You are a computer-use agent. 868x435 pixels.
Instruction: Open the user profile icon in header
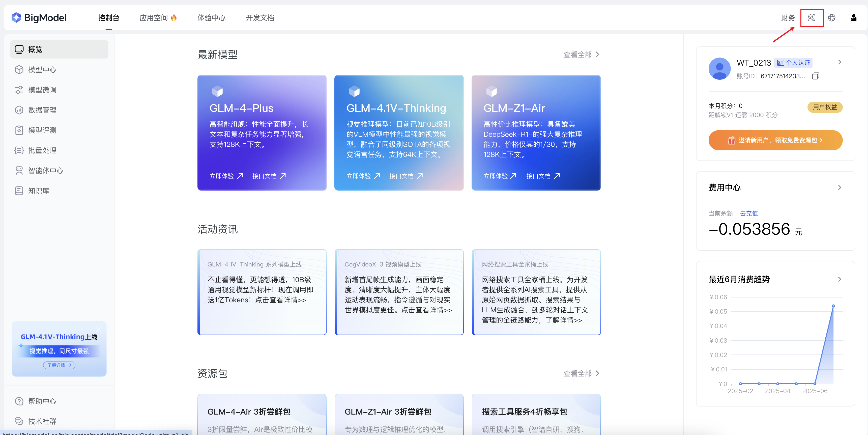854,17
